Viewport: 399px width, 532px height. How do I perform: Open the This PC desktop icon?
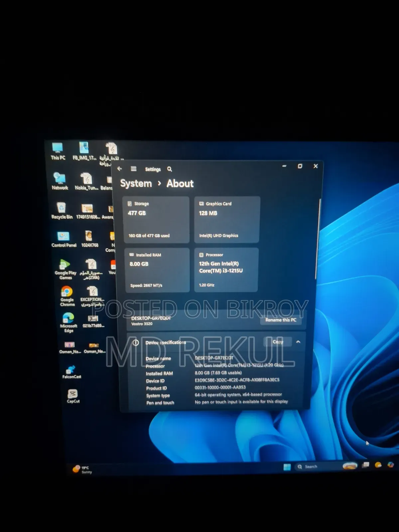[x=58, y=151]
